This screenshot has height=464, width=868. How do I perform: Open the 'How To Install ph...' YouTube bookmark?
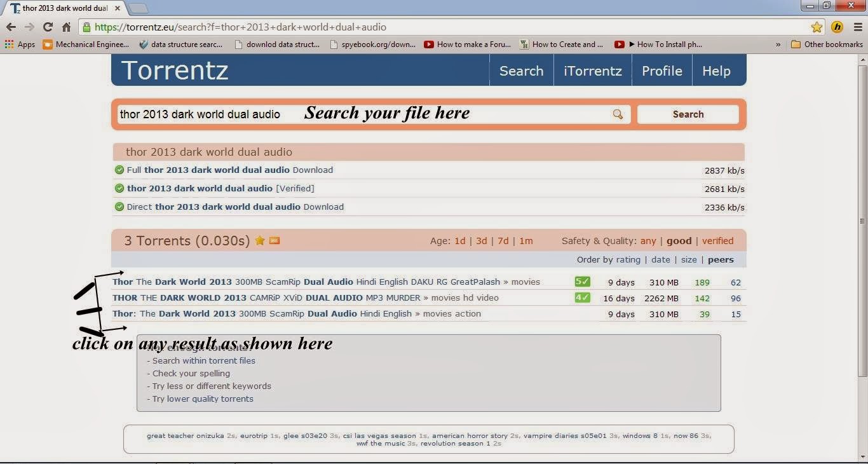pyautogui.click(x=658, y=44)
